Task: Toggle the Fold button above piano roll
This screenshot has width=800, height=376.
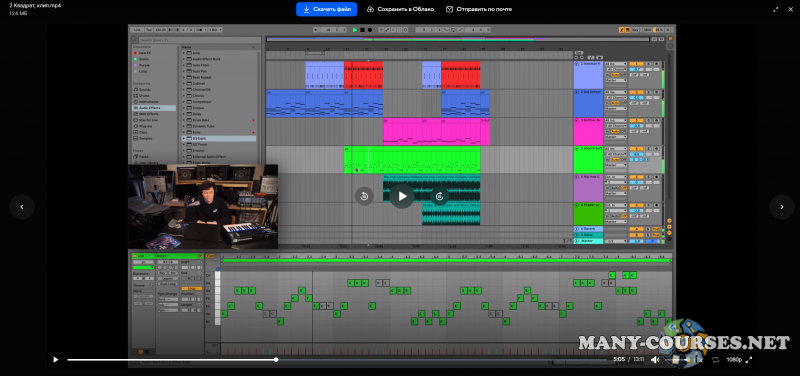Action: pyautogui.click(x=210, y=256)
